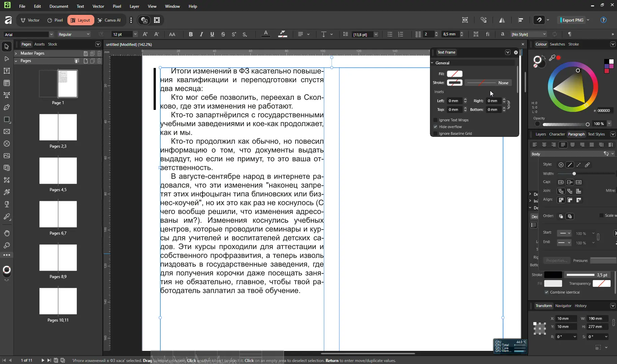Switch to the Character tab
The image size is (617, 364).
557,134
